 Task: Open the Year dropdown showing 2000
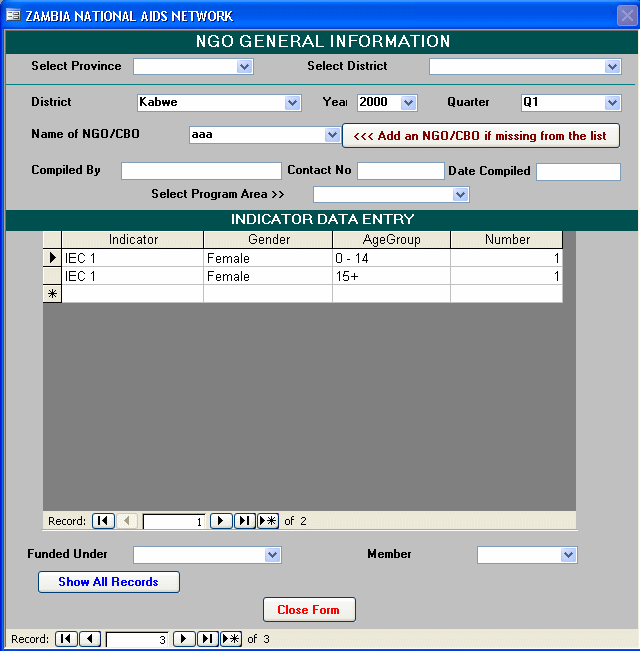click(x=408, y=103)
